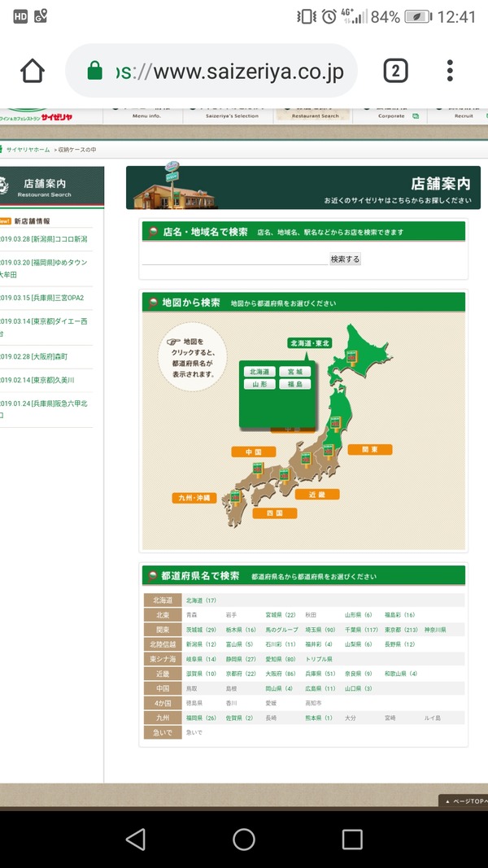488x868 pixels.
Task: Select 福島 in the map popup
Action: point(295,384)
